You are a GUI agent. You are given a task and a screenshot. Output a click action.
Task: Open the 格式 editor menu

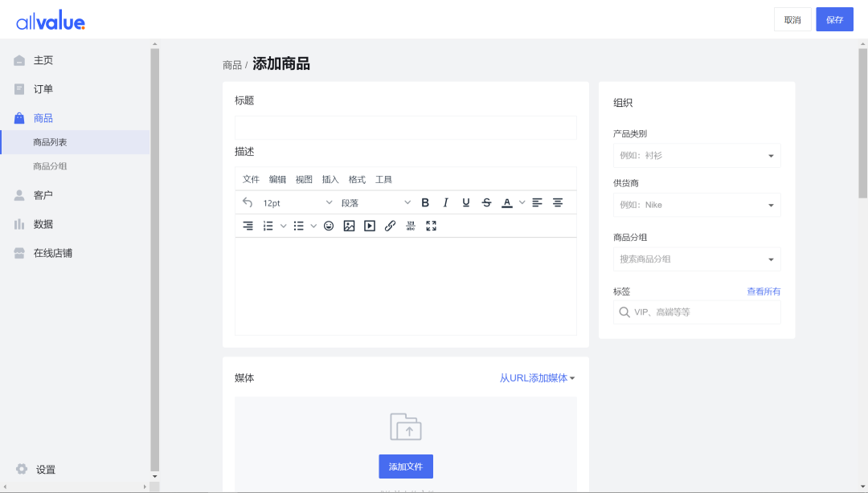357,179
